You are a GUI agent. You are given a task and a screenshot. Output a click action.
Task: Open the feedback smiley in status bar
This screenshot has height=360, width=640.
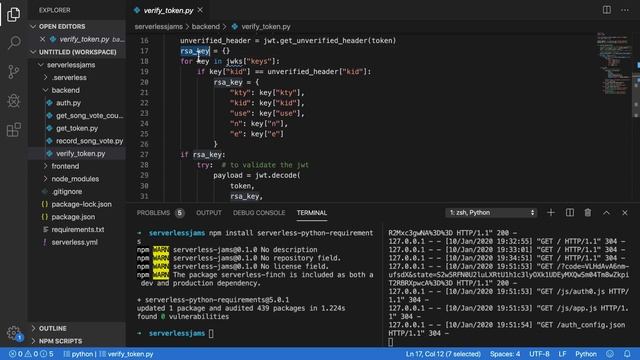[610, 354]
